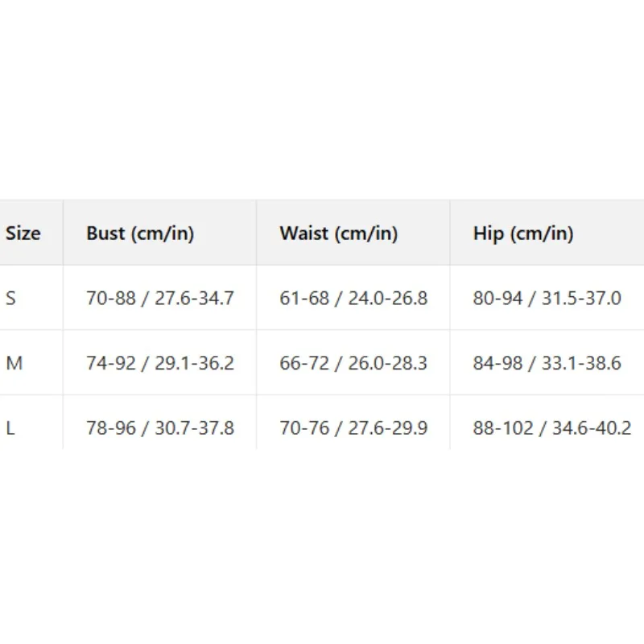644x644 pixels.
Task: Click the bust measurement cell for size M
Action: click(160, 363)
